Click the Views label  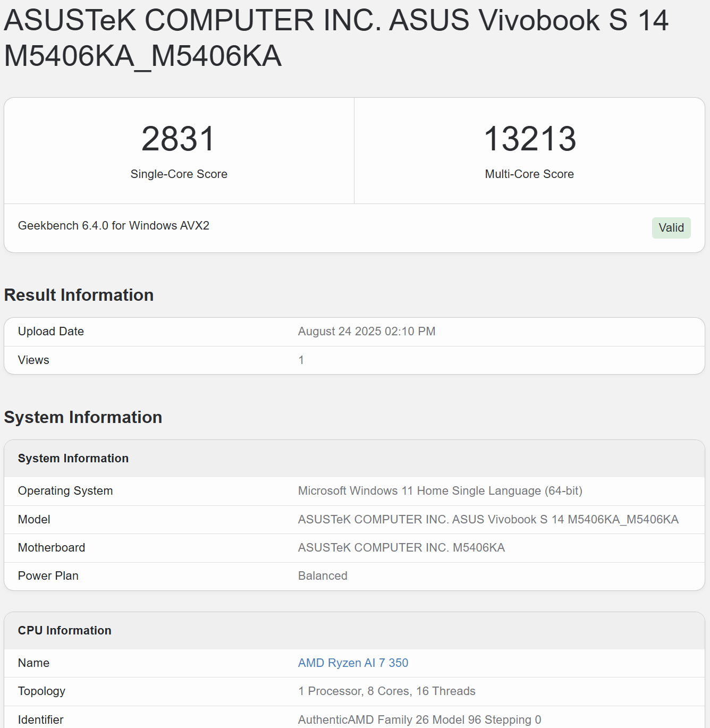click(33, 360)
